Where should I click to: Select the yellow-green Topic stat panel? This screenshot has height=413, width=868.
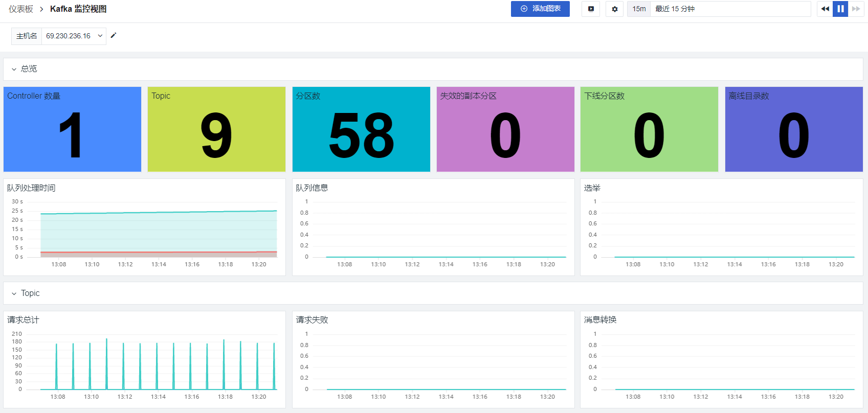point(216,129)
